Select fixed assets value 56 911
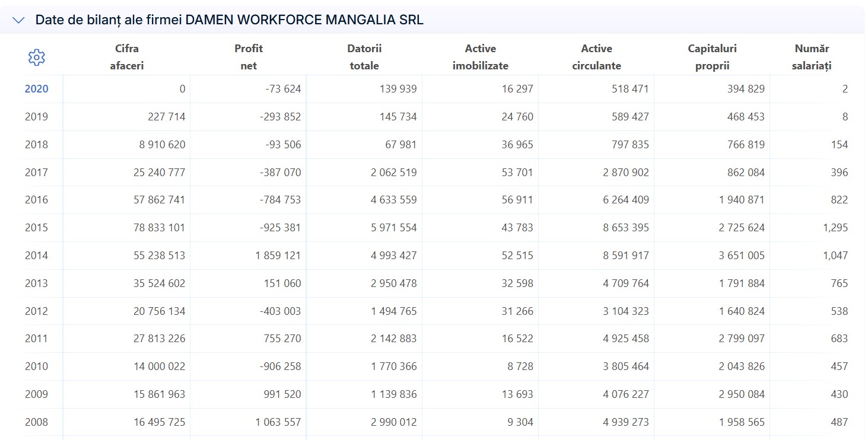The height and width of the screenshot is (440, 868). pyautogui.click(x=517, y=200)
